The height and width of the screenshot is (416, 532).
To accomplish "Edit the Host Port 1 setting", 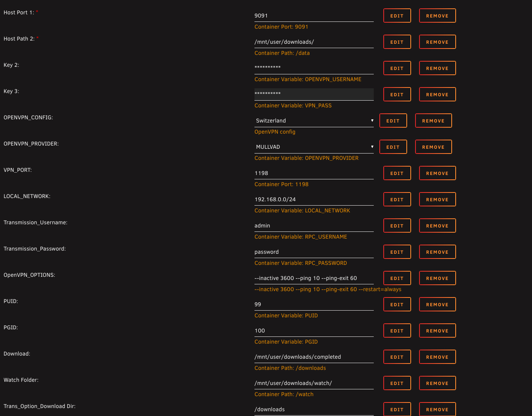I will (x=396, y=16).
